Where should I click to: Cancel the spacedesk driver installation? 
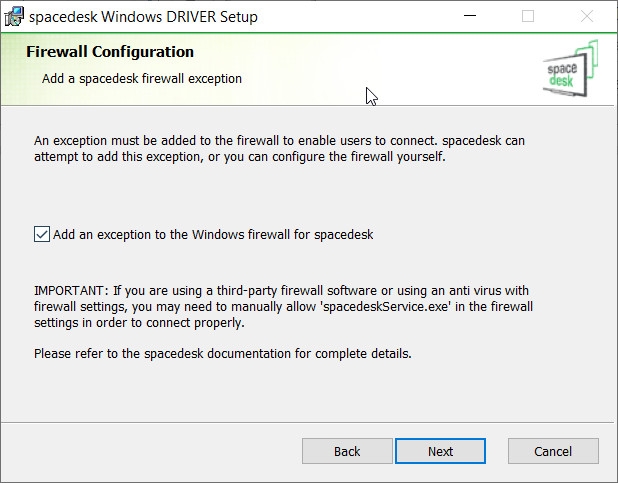coord(553,451)
